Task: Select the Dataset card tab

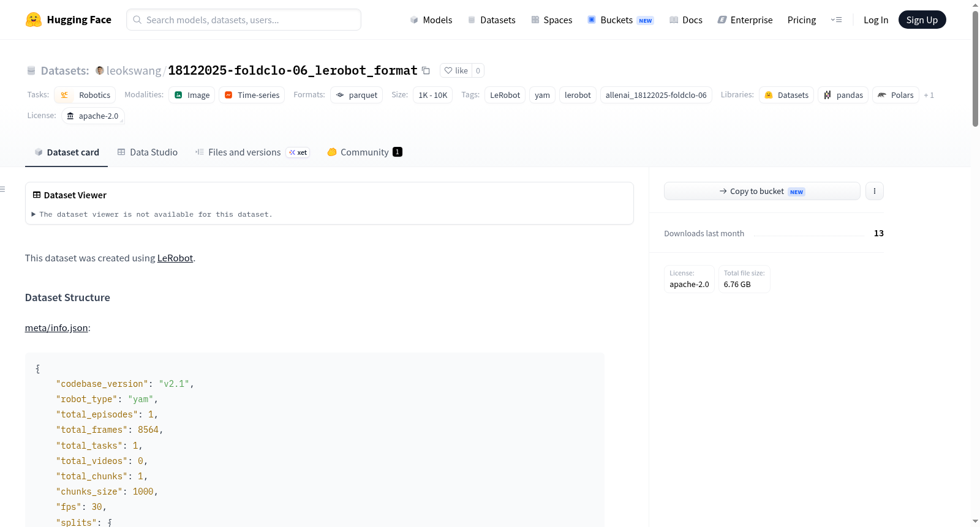Action: click(66, 152)
